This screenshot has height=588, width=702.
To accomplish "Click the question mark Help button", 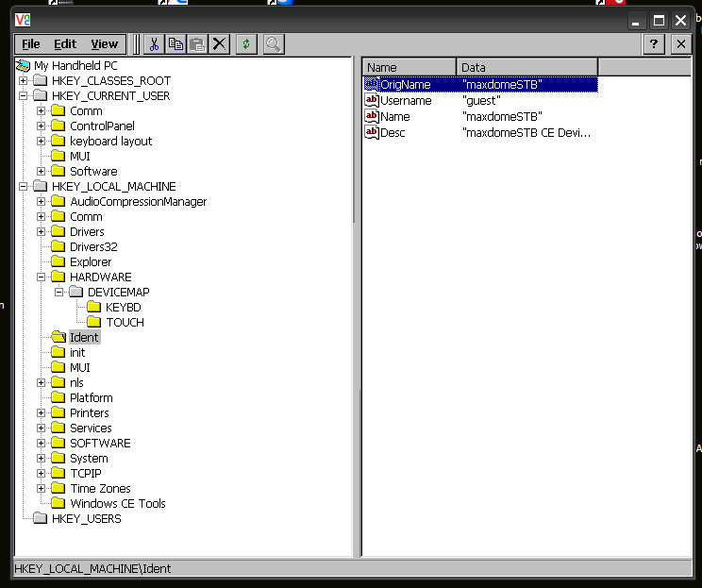I will (654, 44).
